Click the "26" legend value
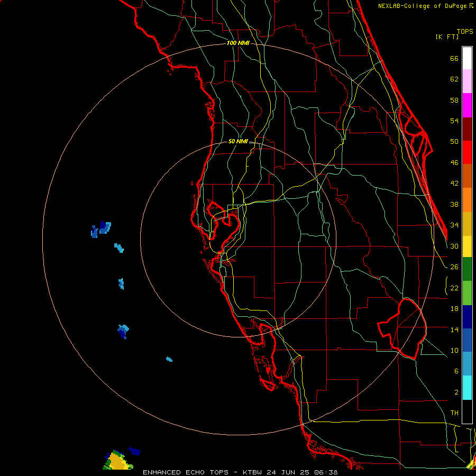The width and height of the screenshot is (476, 476). pyautogui.click(x=454, y=267)
